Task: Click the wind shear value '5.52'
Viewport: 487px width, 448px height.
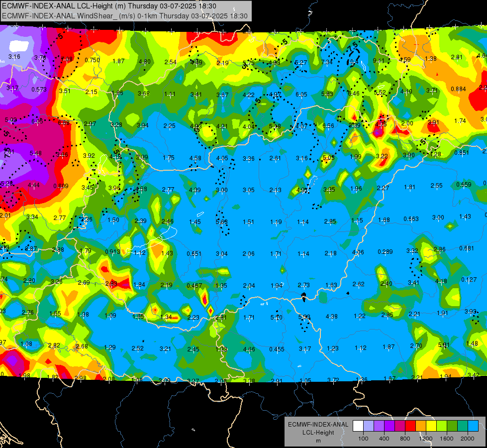Action: coord(380,92)
